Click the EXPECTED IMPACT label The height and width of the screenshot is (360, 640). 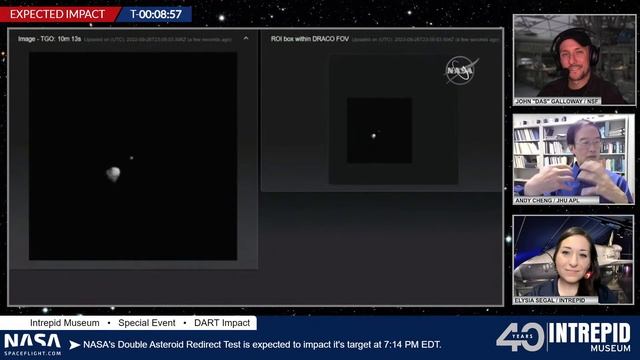(57, 14)
